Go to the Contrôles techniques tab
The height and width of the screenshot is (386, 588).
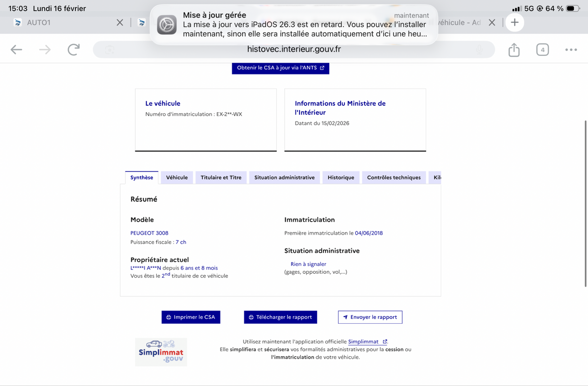point(394,177)
